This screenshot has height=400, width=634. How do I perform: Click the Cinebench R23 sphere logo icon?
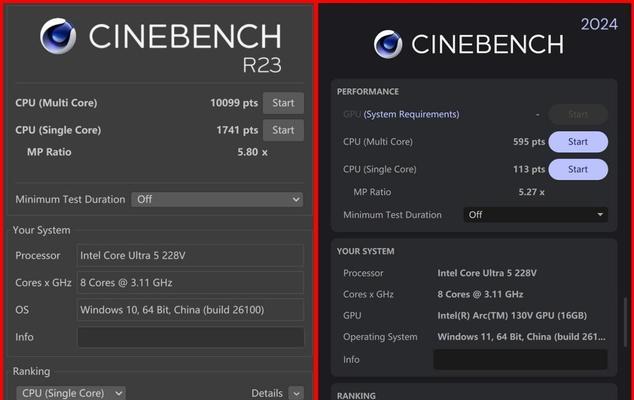click(x=58, y=36)
